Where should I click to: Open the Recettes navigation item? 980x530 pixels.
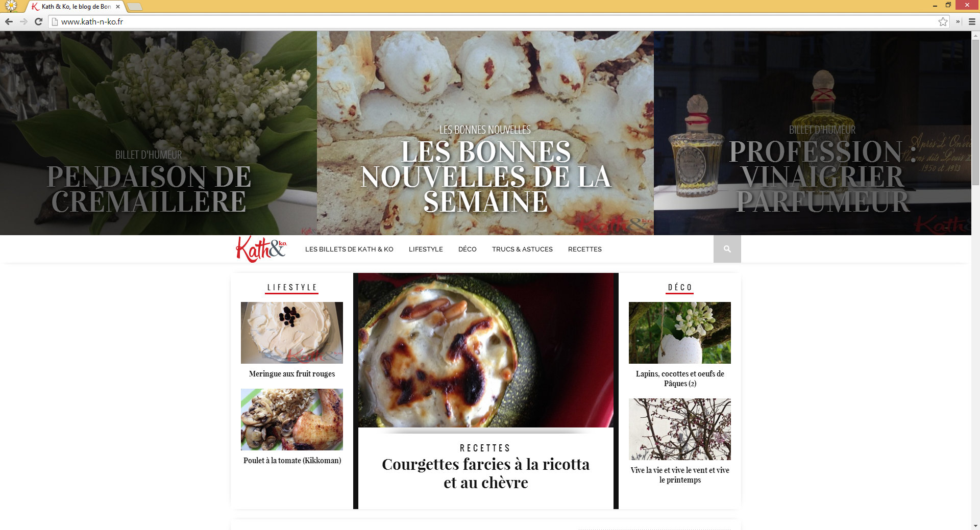pyautogui.click(x=585, y=249)
